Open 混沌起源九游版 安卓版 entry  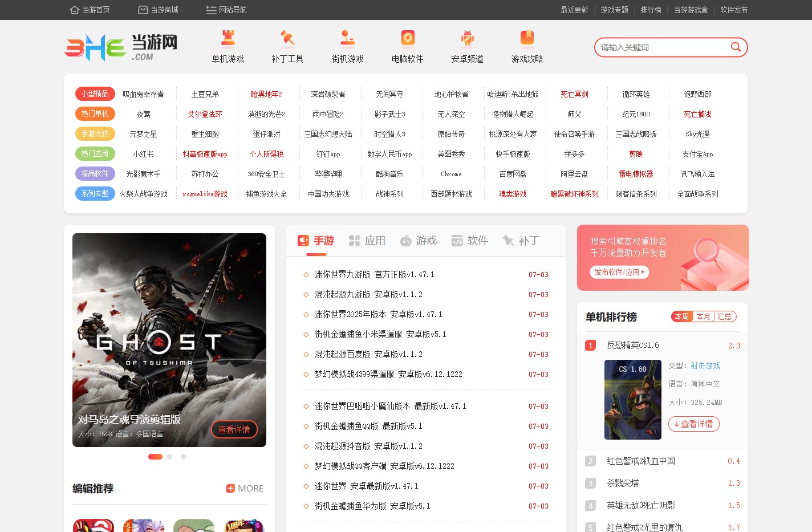coord(368,294)
